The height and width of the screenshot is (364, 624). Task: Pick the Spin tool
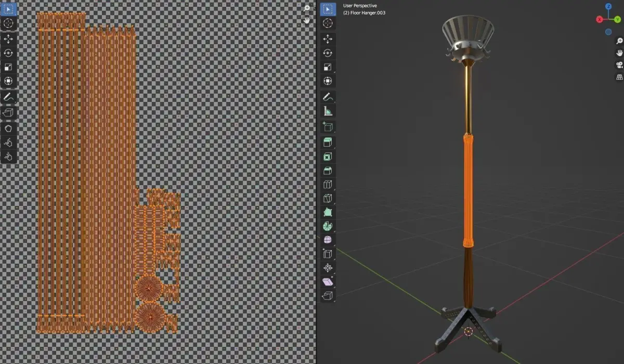click(328, 226)
